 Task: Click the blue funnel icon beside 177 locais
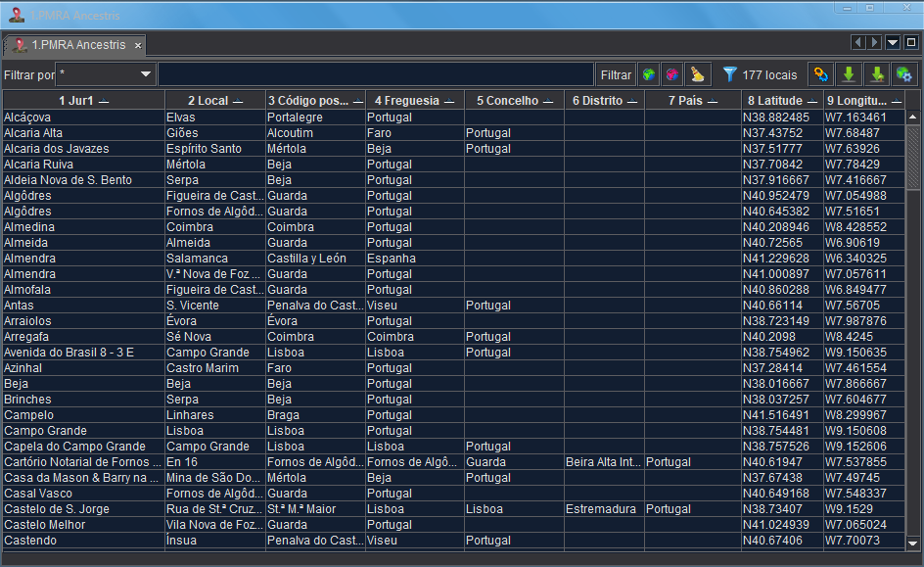729,74
